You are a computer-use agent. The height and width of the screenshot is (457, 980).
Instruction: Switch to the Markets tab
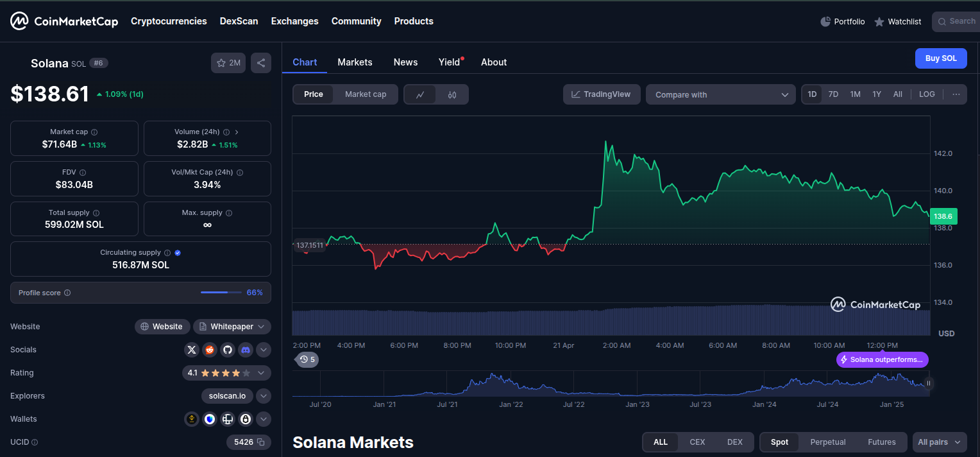tap(355, 62)
